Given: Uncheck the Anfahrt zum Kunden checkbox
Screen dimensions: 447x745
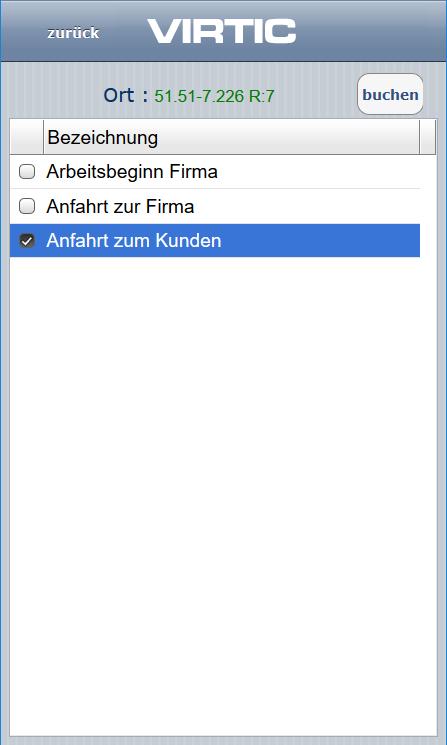Looking at the screenshot, I should click(x=27, y=241).
